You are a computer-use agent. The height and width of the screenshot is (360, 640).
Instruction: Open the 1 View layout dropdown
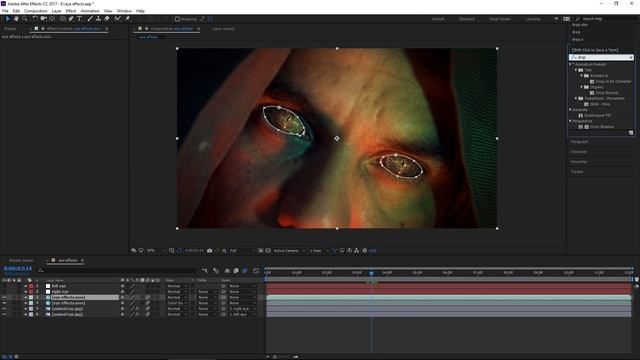pyautogui.click(x=319, y=251)
